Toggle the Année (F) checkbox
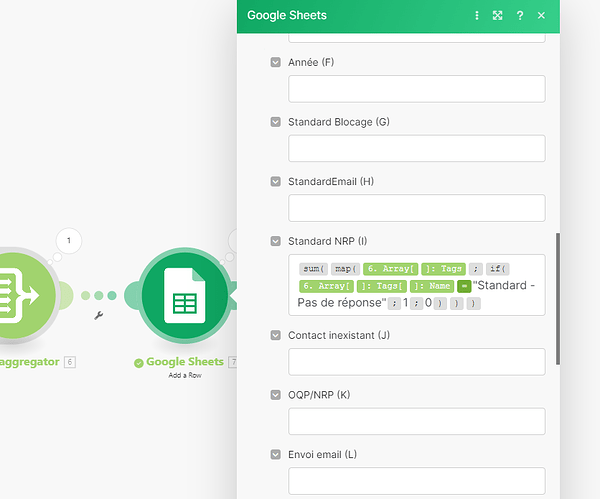This screenshot has width=600, height=499. (276, 62)
